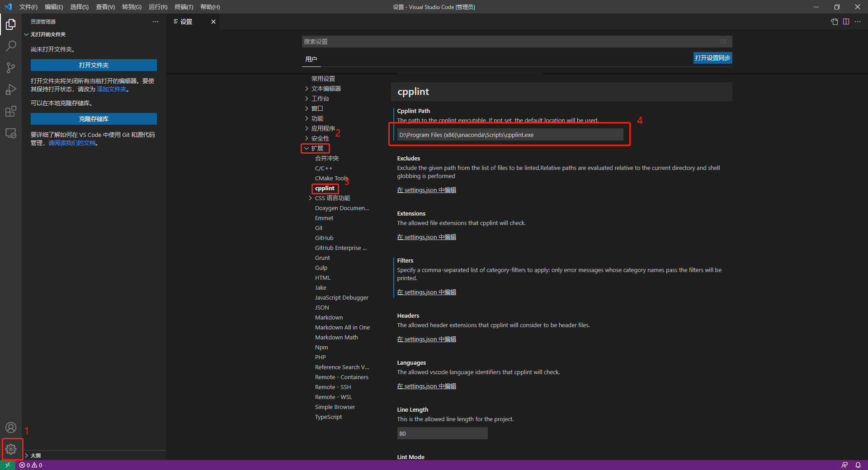Split the editor to the right
Viewport: 868px width, 470px height.
click(x=846, y=22)
